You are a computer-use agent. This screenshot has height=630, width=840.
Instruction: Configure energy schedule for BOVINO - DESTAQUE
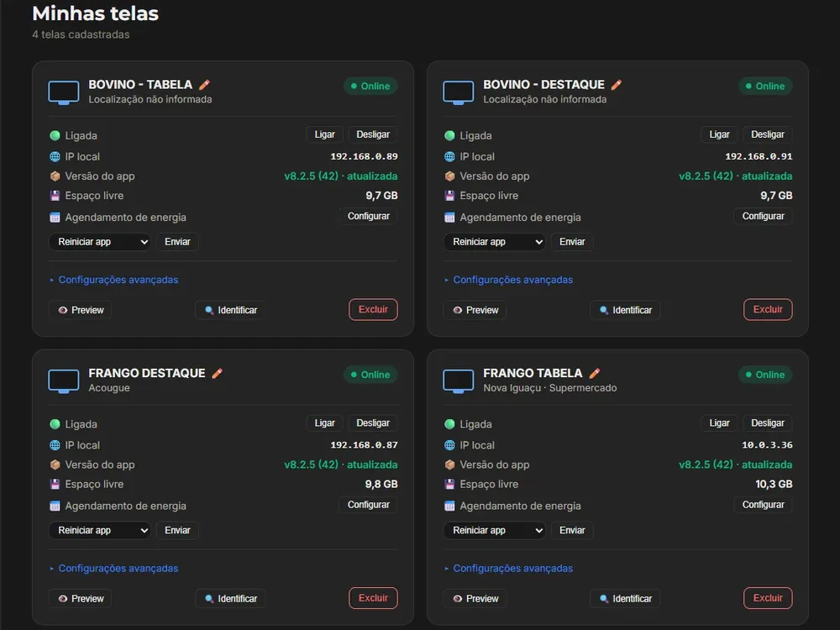763,216
